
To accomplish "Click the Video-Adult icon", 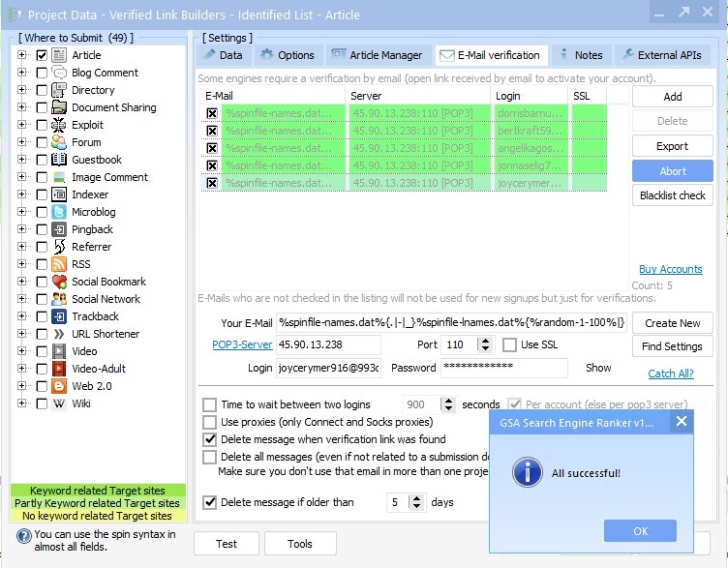I will click(59, 369).
